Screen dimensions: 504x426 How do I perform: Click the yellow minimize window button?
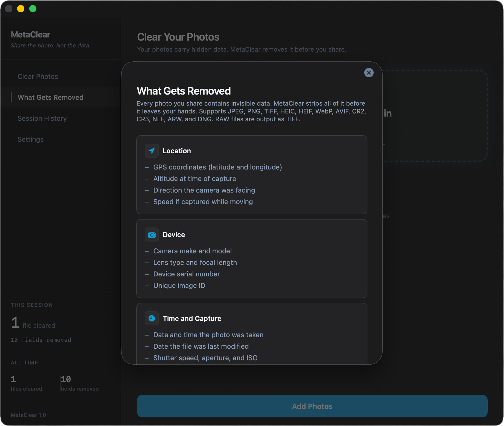(x=21, y=9)
